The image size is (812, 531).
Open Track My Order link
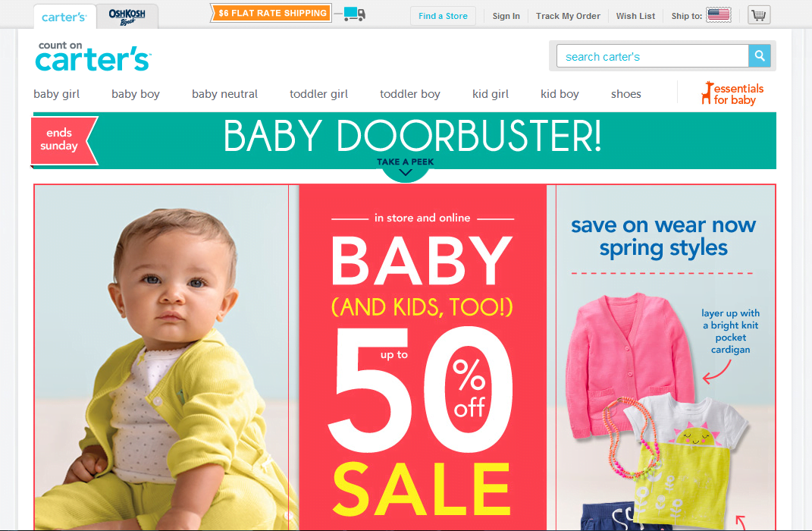(x=568, y=16)
